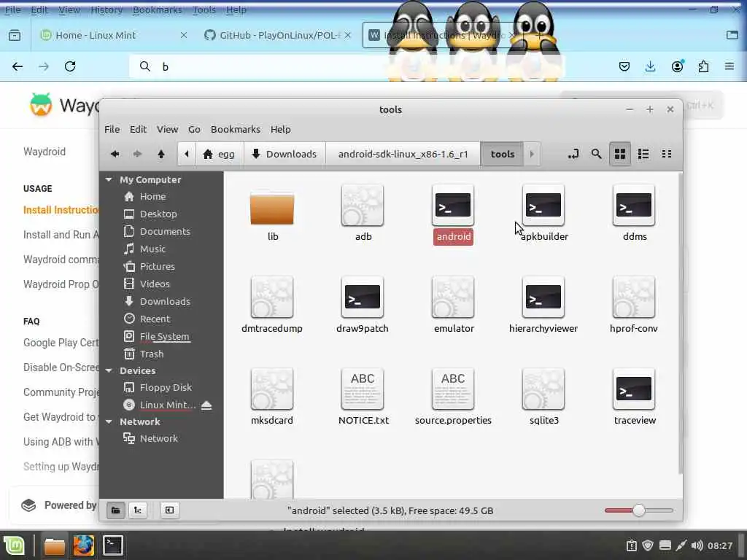Viewport: 747px width, 560px height.
Task: Go to Downloads in path bar
Action: pyautogui.click(x=285, y=154)
